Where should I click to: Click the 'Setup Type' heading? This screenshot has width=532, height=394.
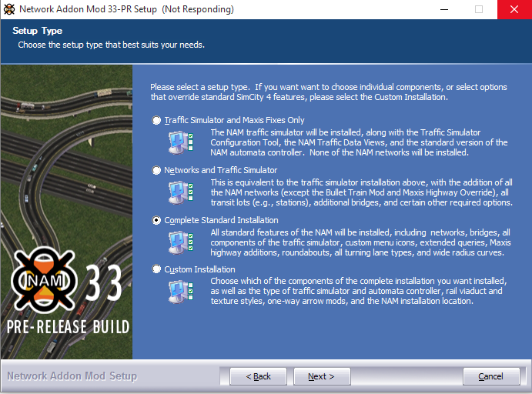tap(37, 31)
